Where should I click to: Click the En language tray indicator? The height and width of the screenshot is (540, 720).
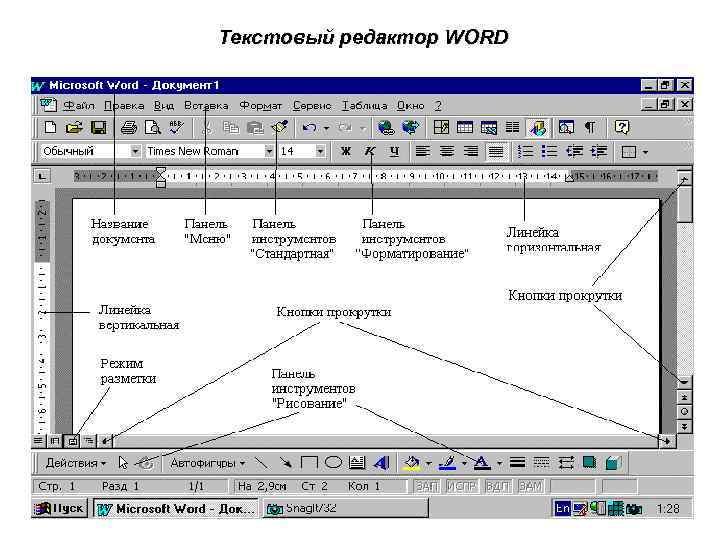pyautogui.click(x=562, y=508)
